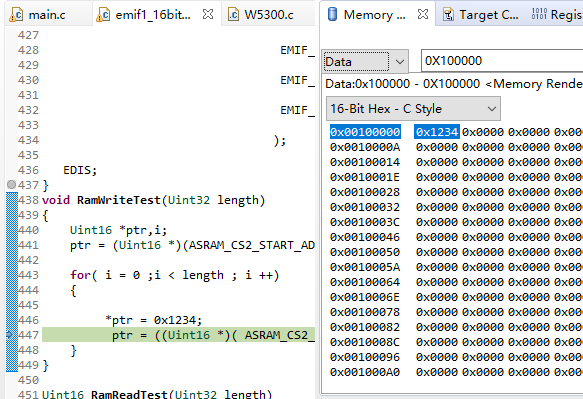Click the breakpoint marker at line 437
Viewport: 583px width, 399px height.
[12, 184]
